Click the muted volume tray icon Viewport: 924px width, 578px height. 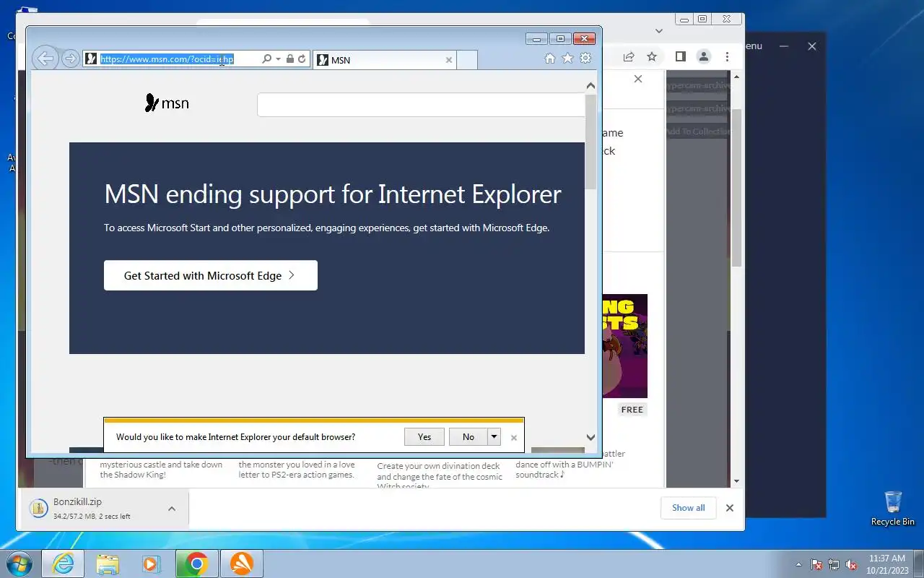852,564
